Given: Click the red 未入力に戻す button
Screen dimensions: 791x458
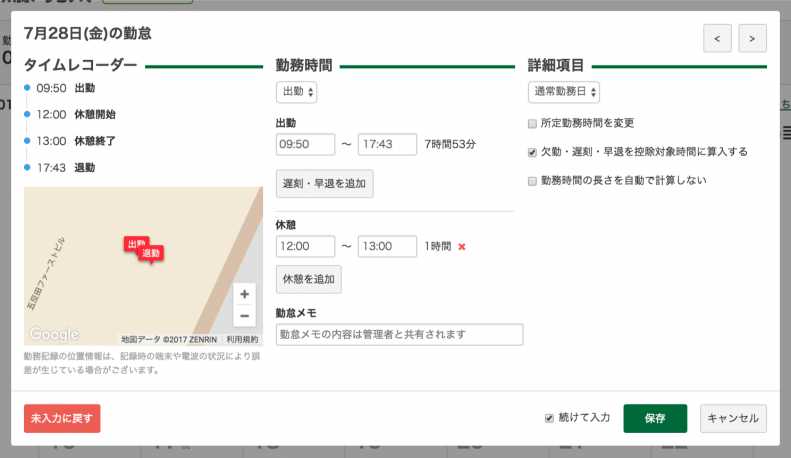Looking at the screenshot, I should (62, 418).
